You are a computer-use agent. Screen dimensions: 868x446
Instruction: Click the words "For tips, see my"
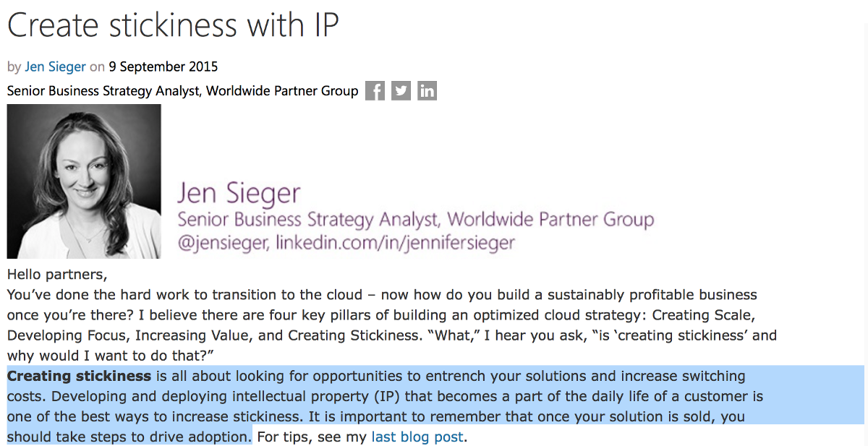tap(312, 437)
